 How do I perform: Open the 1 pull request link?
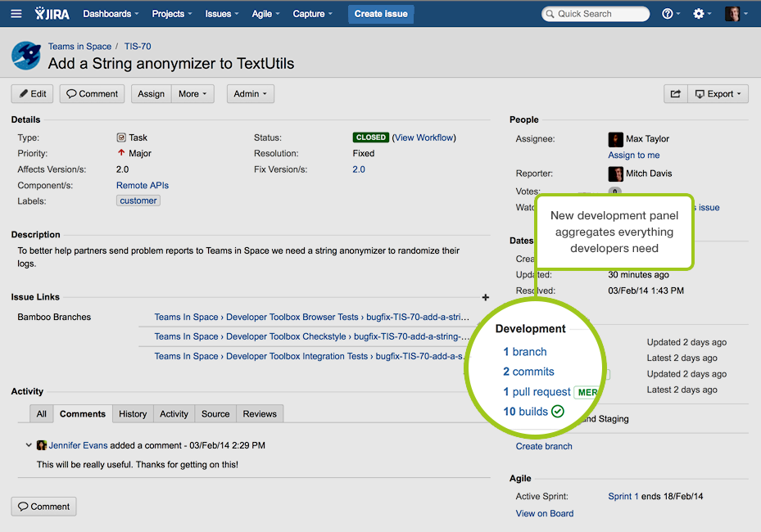537,391
